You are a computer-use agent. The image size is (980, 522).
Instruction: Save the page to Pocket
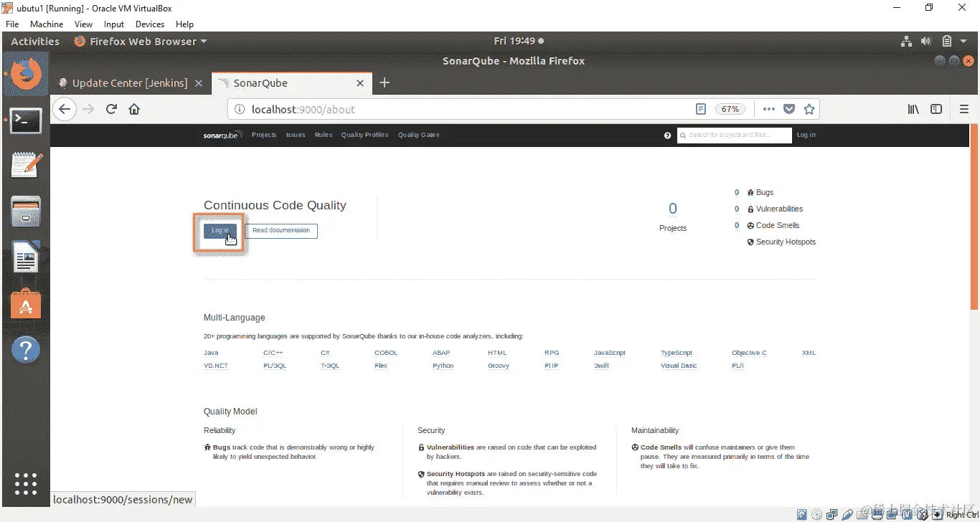pyautogui.click(x=789, y=108)
